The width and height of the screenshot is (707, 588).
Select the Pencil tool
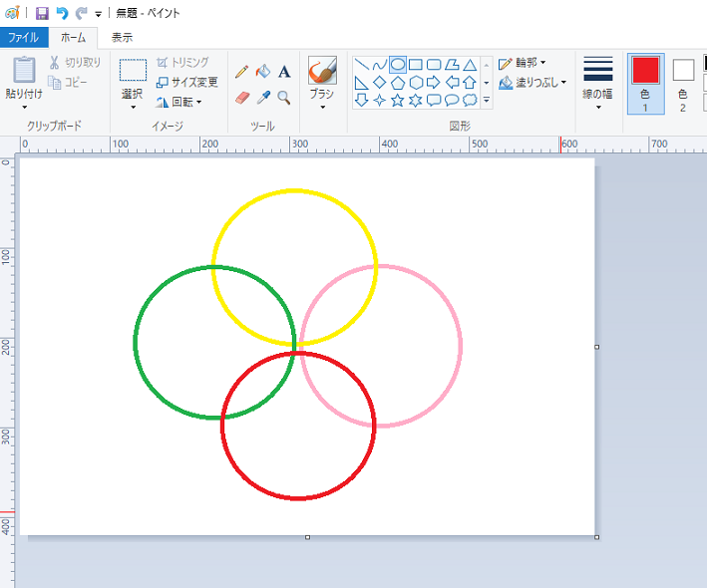click(241, 72)
